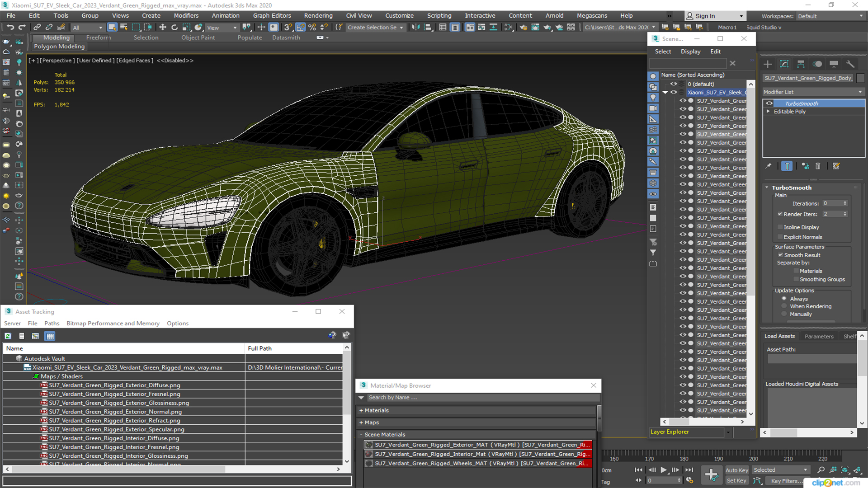Select Manually update option
Viewport: 868px width, 488px height.
[x=784, y=314]
